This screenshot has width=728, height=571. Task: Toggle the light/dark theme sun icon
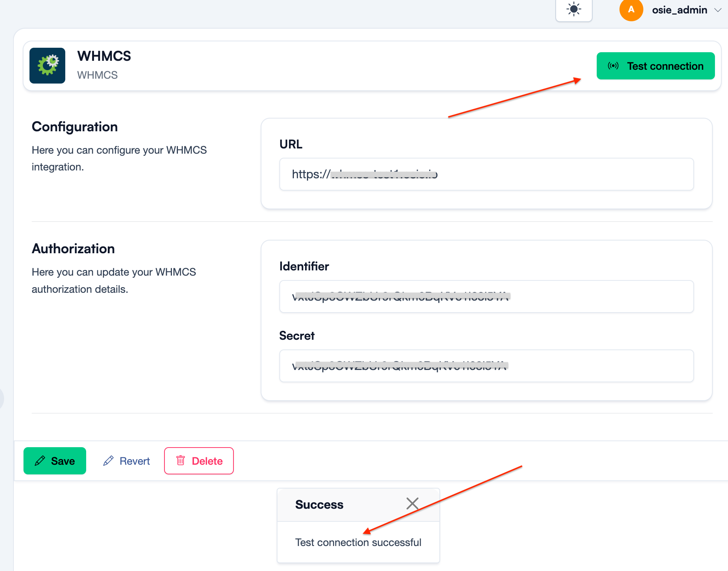pyautogui.click(x=574, y=10)
